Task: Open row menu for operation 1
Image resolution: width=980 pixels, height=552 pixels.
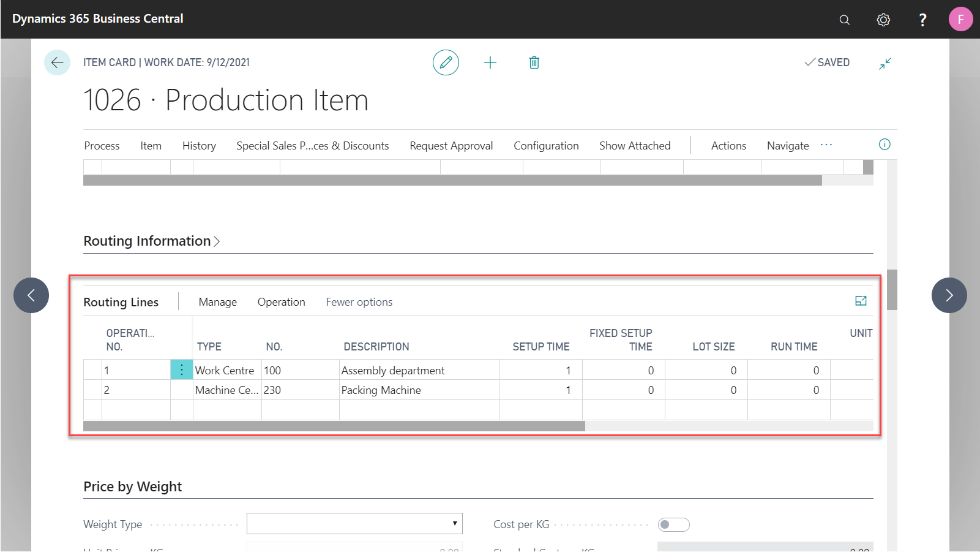Action: pos(182,370)
